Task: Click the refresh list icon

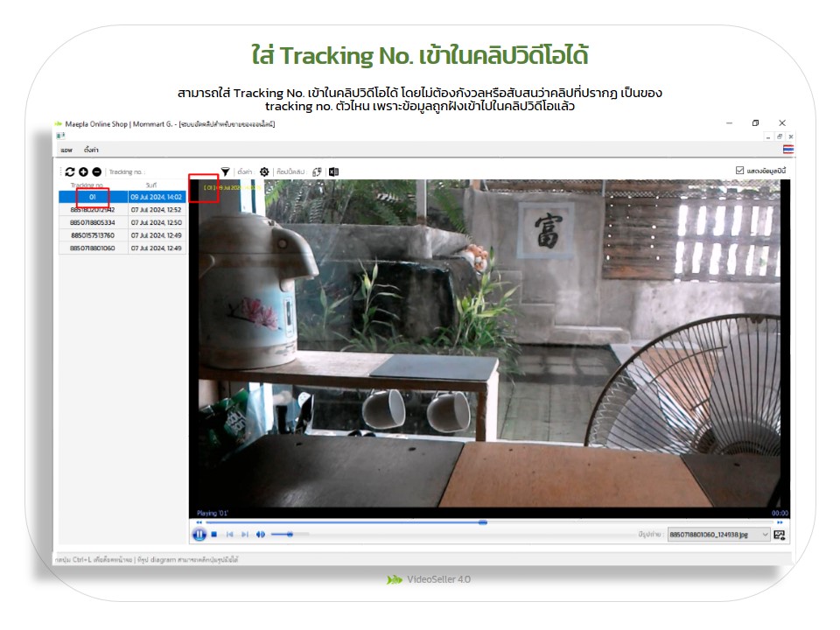Action: click(70, 172)
